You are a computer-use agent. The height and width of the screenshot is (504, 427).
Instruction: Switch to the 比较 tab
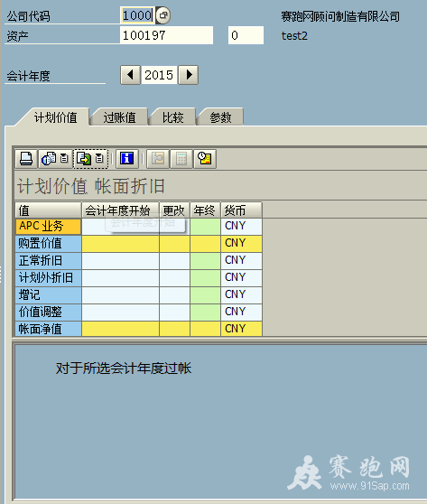point(172,117)
